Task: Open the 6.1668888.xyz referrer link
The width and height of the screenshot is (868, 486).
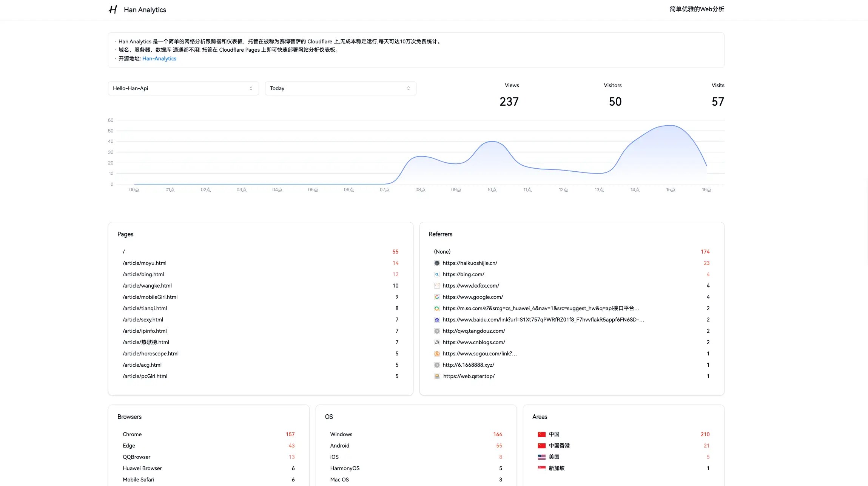Action: coord(468,365)
